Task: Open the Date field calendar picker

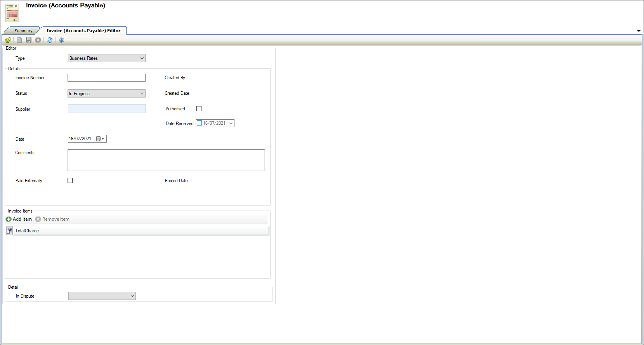Action: [100, 139]
